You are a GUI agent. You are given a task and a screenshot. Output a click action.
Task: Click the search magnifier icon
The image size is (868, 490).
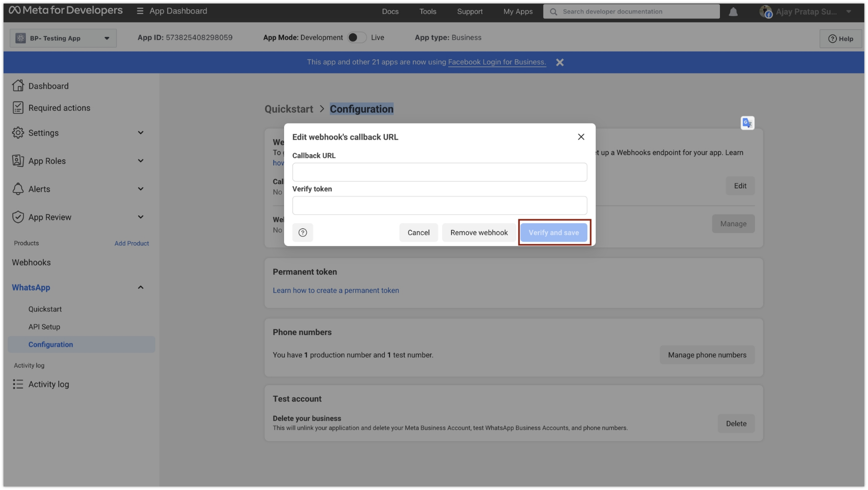click(x=553, y=12)
